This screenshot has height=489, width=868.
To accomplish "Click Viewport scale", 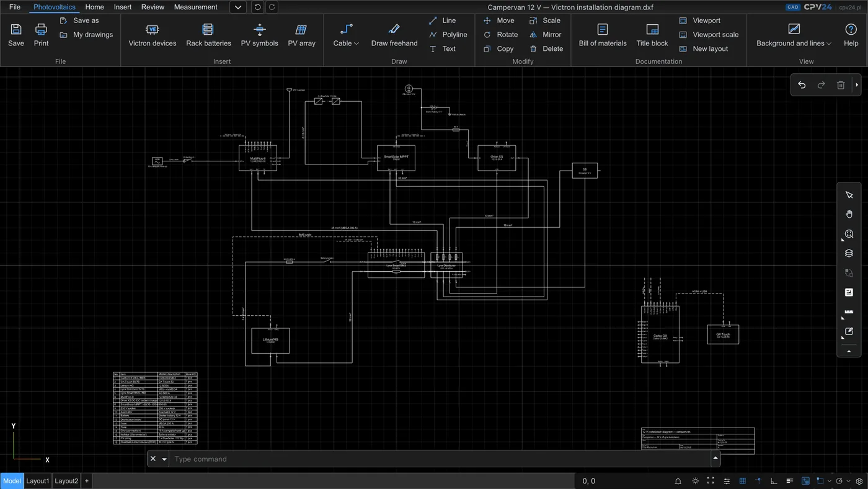I will coord(709,35).
